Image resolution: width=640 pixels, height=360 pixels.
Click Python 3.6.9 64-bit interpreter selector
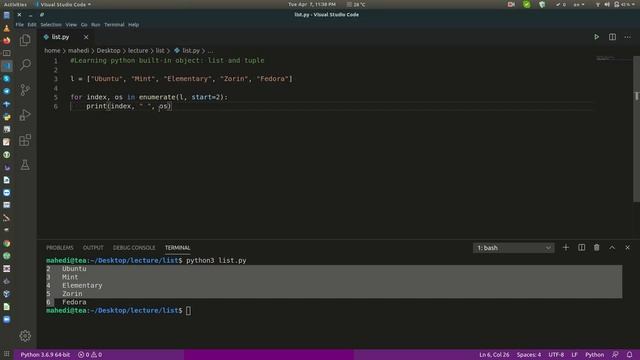click(x=45, y=355)
